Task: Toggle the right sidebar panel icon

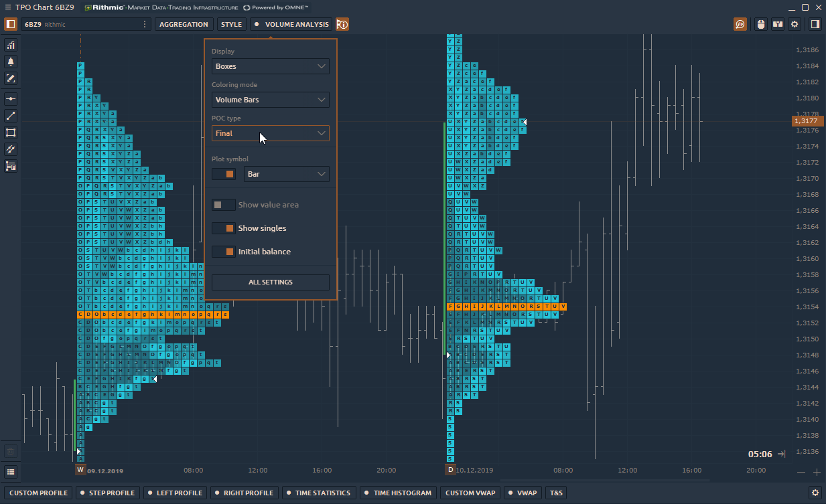Action: pos(815,24)
